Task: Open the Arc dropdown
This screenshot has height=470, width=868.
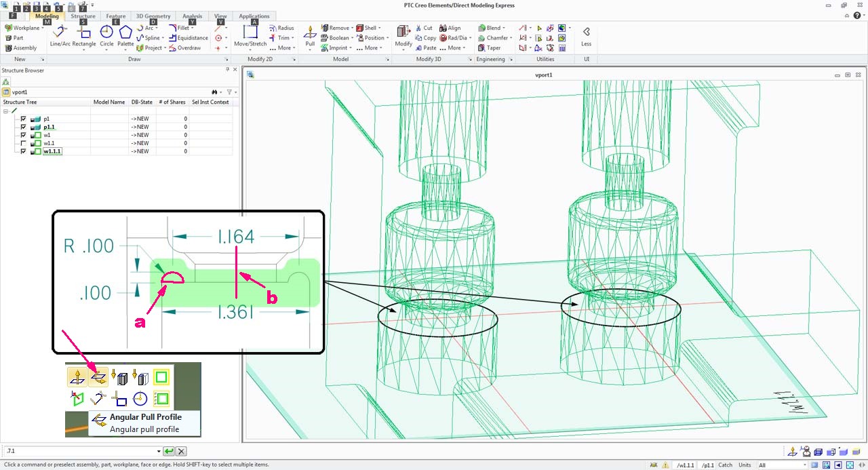Action: pyautogui.click(x=157, y=28)
